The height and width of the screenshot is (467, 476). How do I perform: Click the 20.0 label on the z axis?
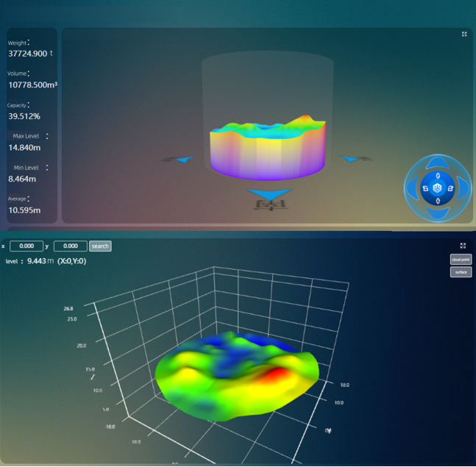coord(82,346)
